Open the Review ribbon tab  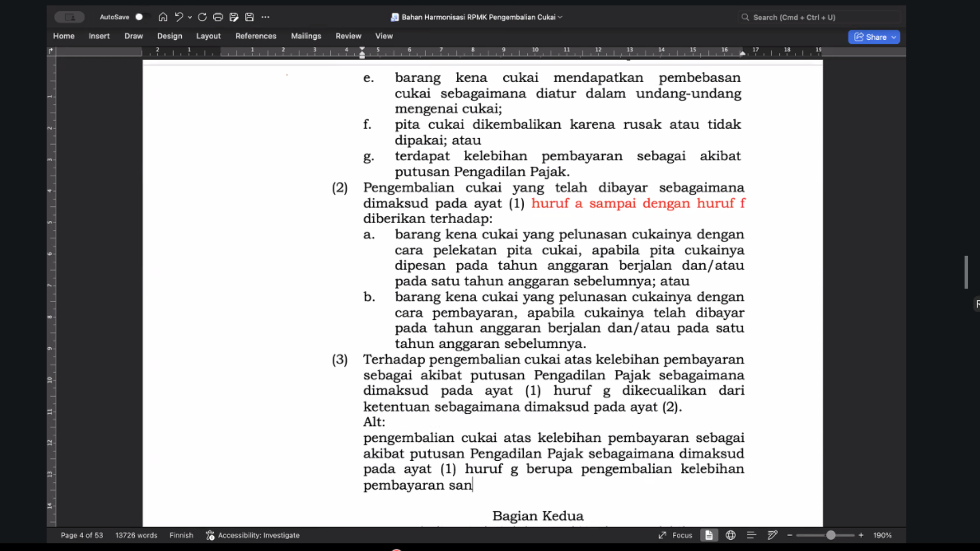point(348,36)
